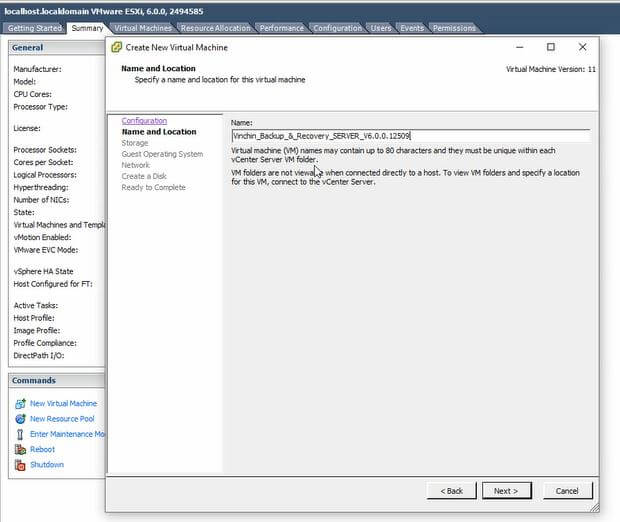
Task: Click the Enter Maintenance Mode icon
Action: click(20, 434)
